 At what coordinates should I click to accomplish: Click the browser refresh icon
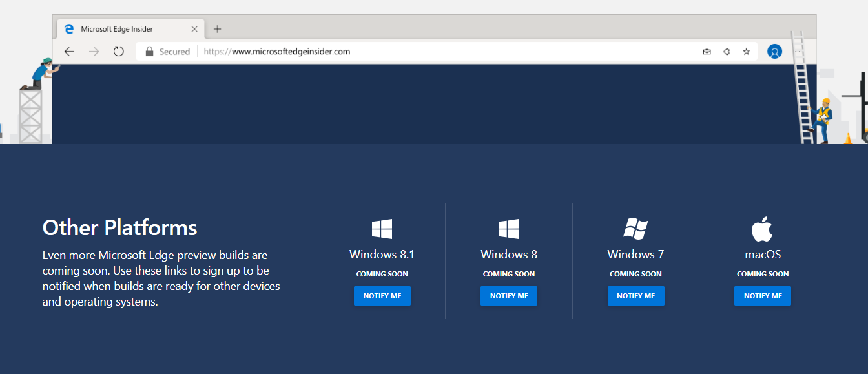[118, 51]
